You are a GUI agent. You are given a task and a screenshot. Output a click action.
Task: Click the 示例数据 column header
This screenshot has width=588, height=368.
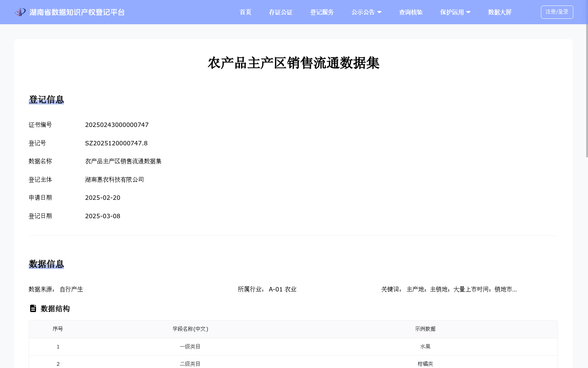coord(425,329)
